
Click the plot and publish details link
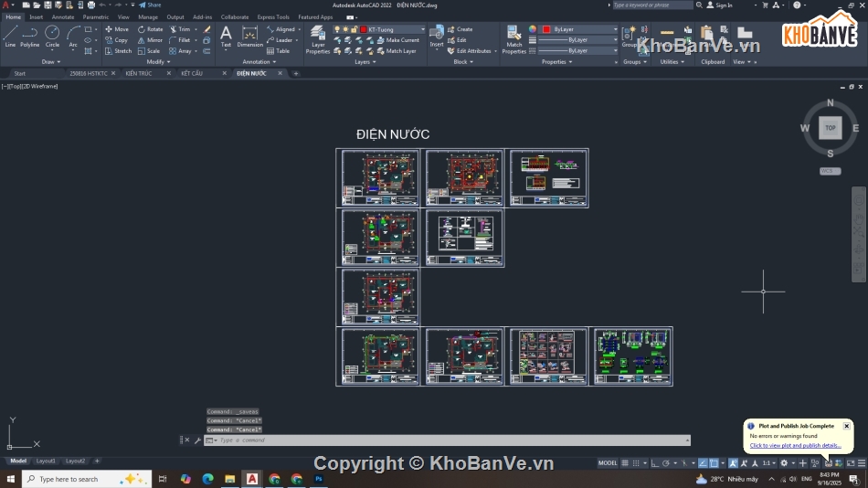[x=795, y=446]
